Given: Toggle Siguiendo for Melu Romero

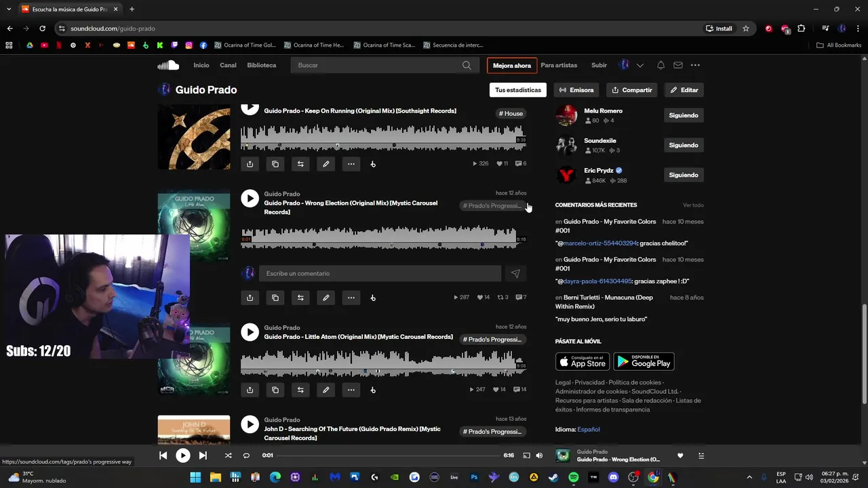Looking at the screenshot, I should (684, 115).
